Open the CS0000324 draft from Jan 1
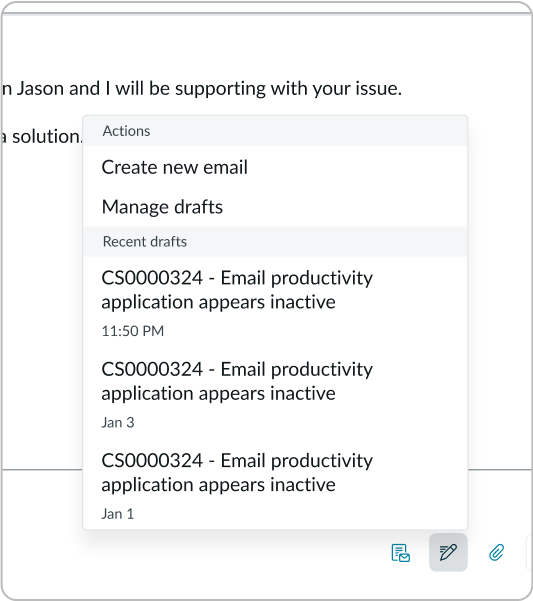533x601 pixels. 275,484
